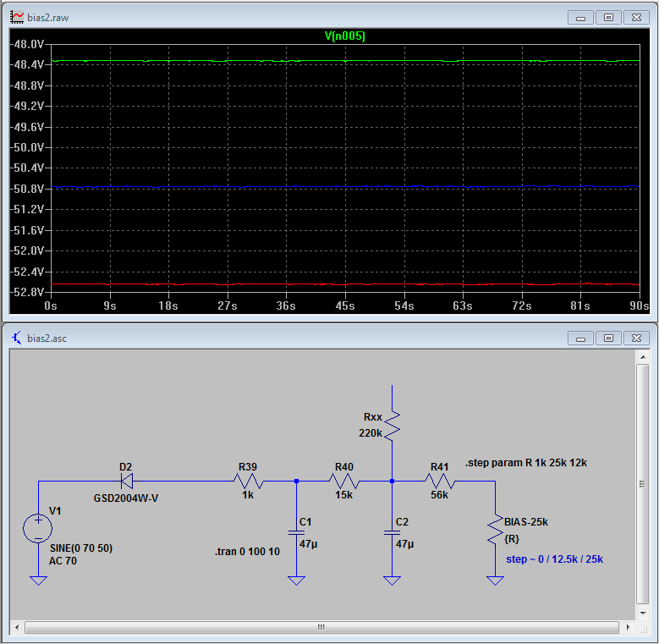This screenshot has height=644, width=659.
Task: Select the D2 diode symbol
Action: 125,482
